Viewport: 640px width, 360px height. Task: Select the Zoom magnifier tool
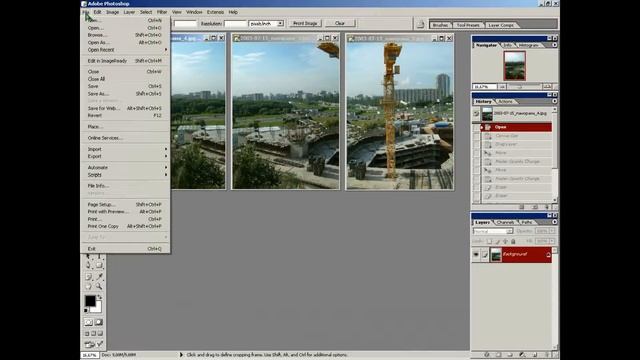click(99, 287)
